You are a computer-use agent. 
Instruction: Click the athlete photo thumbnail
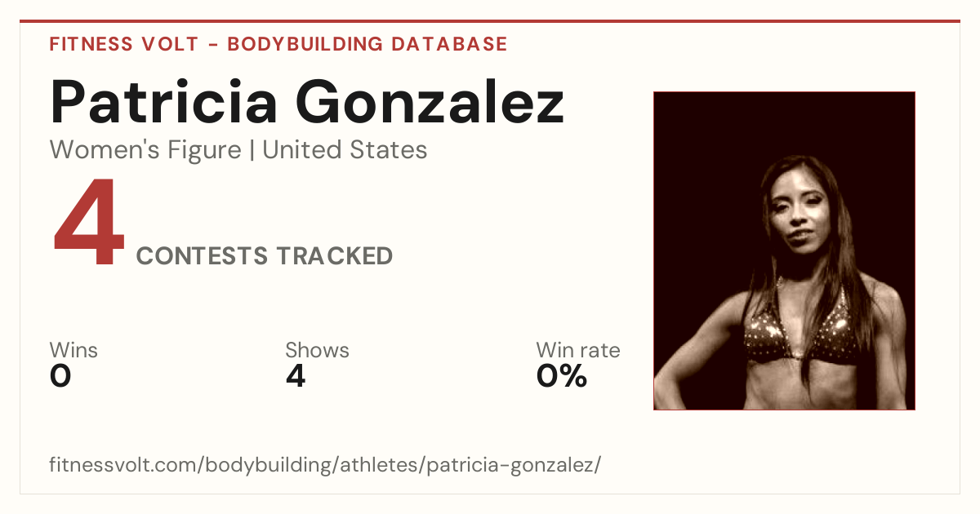[x=784, y=250]
